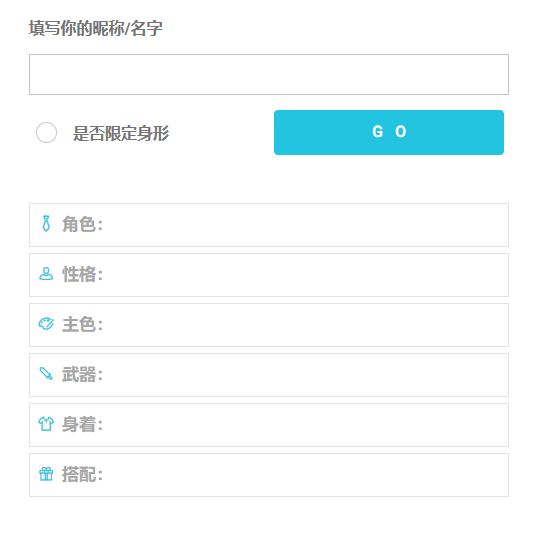Click the T-shirt icon beside 身着
Screen dimensions: 551x548
click(46, 424)
